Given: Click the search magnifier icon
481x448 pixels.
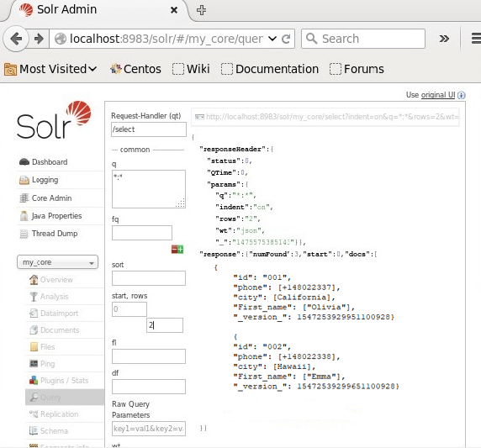Looking at the screenshot, I should point(311,39).
